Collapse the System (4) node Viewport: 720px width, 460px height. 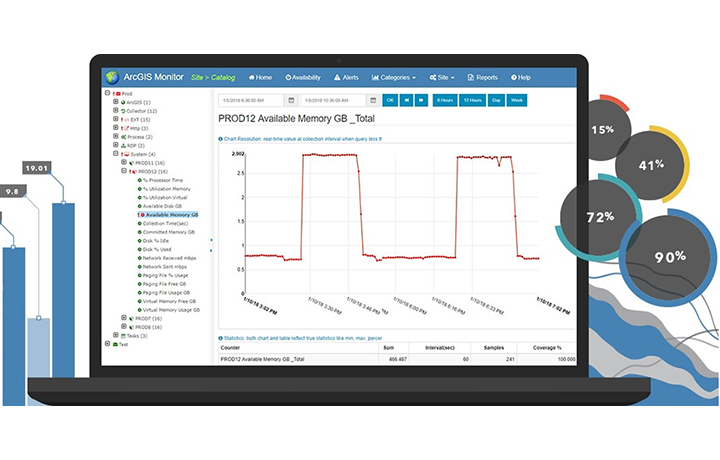pyautogui.click(x=116, y=153)
